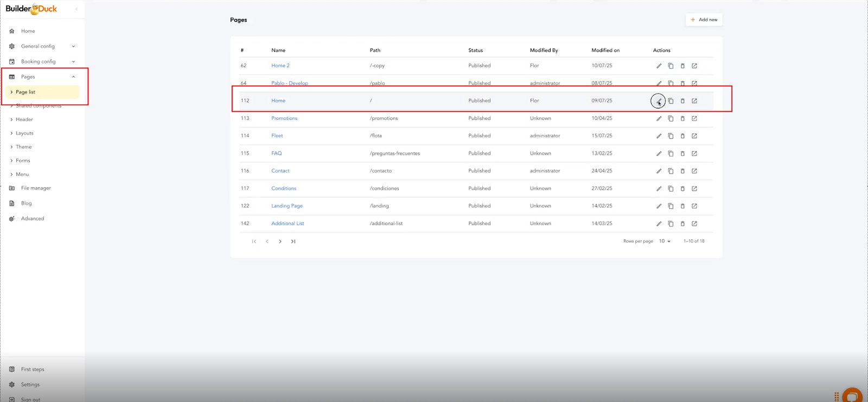Screen dimensions: 868x402
Task: Open the Rows per page dropdown
Action: 665,241
